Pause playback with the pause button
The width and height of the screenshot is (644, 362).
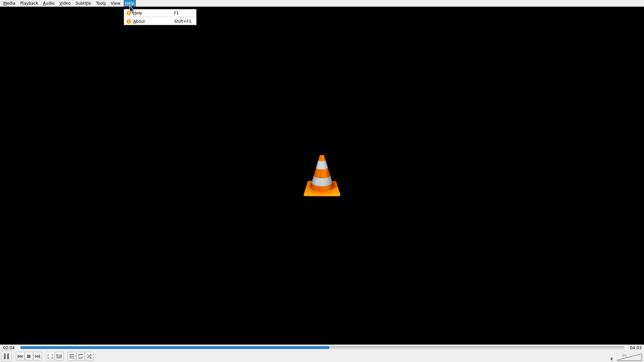6,356
